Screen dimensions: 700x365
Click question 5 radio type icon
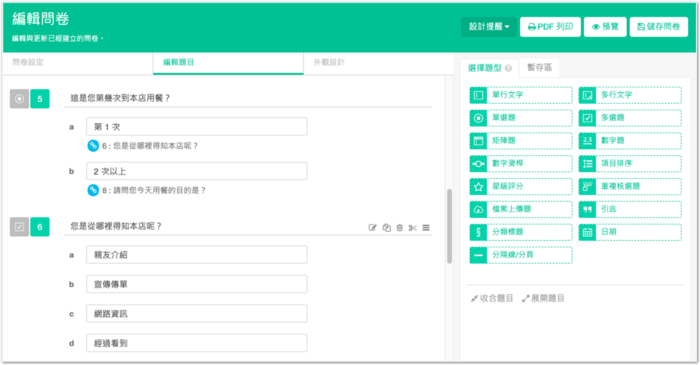pos(19,99)
